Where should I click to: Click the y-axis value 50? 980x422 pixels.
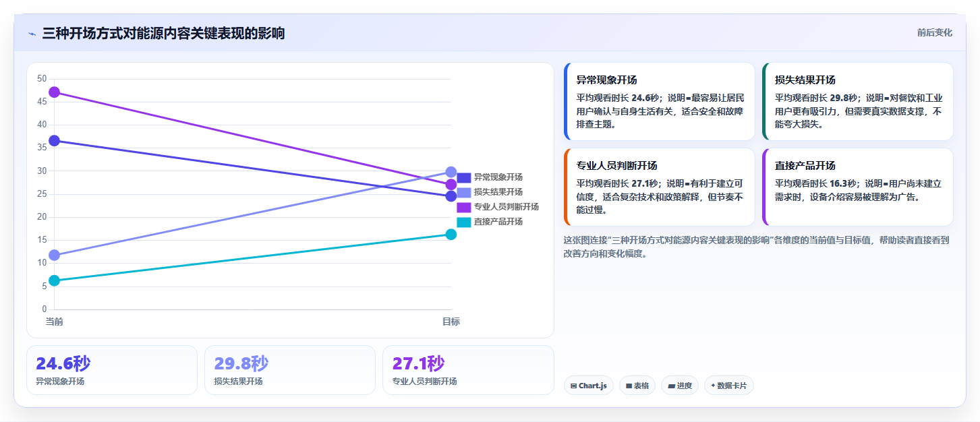pos(42,79)
